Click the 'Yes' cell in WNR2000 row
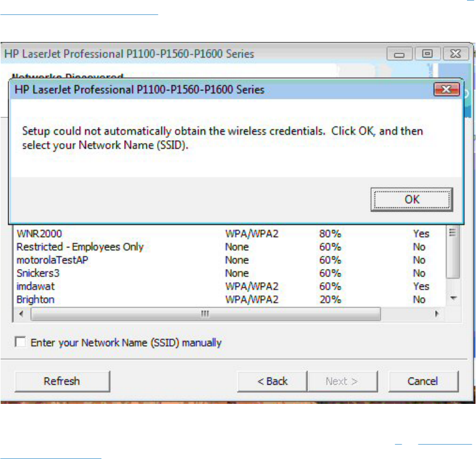Screen dimensions: 476x459 [x=421, y=234]
